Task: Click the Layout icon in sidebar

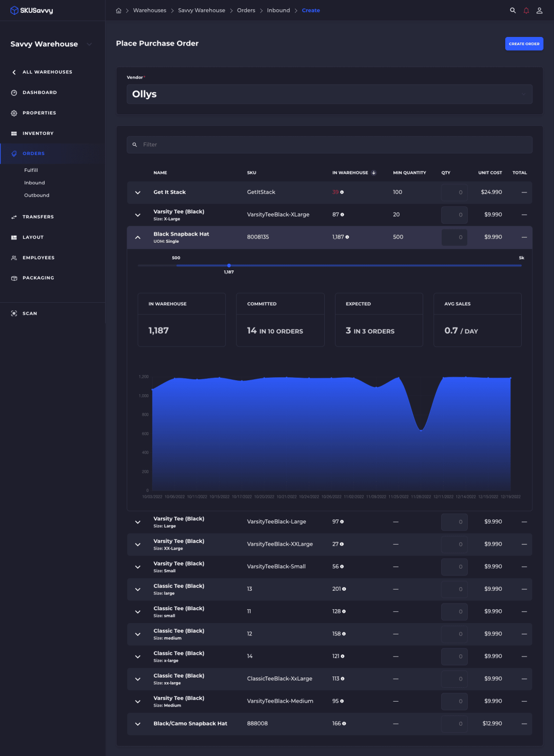Action: coord(14,238)
